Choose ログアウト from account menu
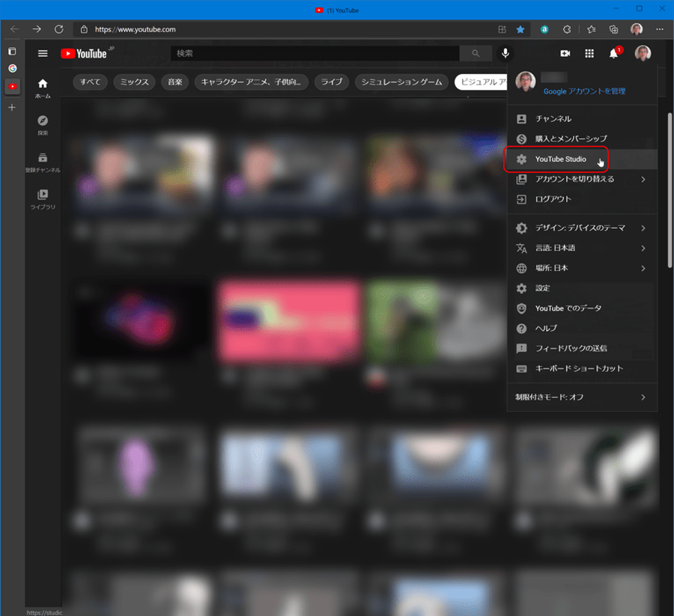 coord(553,199)
